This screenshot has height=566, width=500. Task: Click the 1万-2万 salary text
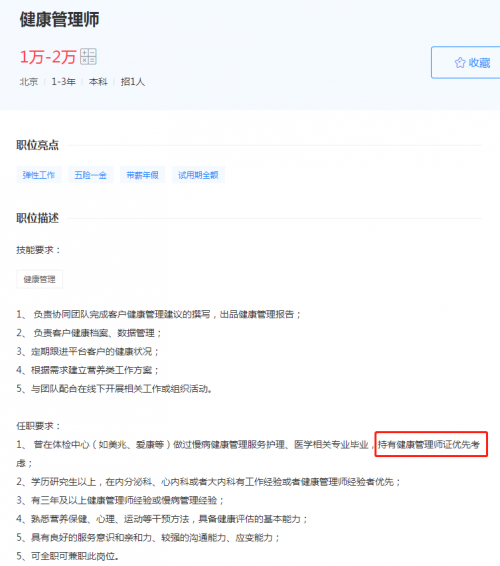point(48,57)
